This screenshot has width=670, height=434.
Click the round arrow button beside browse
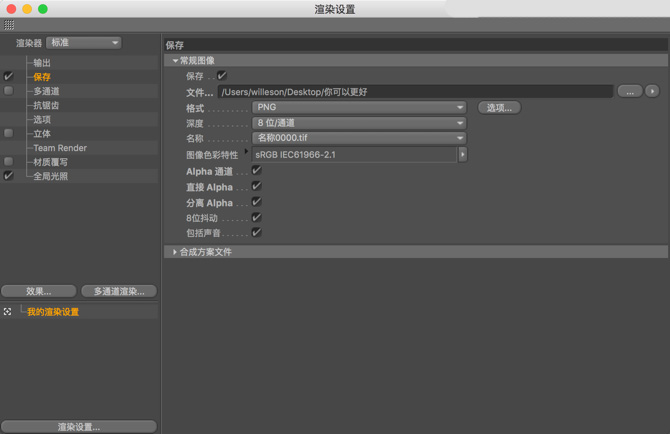(652, 91)
